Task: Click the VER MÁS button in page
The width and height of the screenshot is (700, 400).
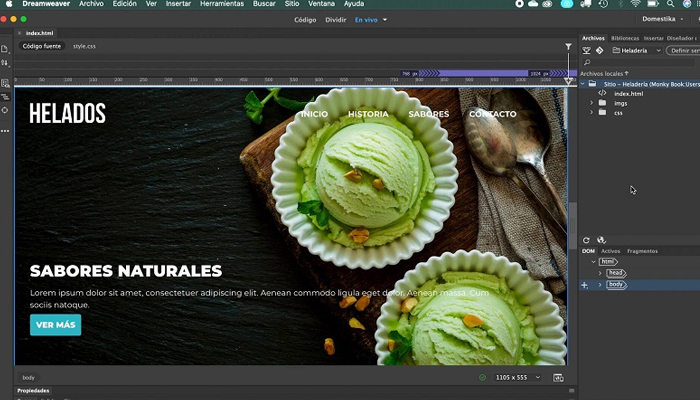Action: (x=56, y=325)
